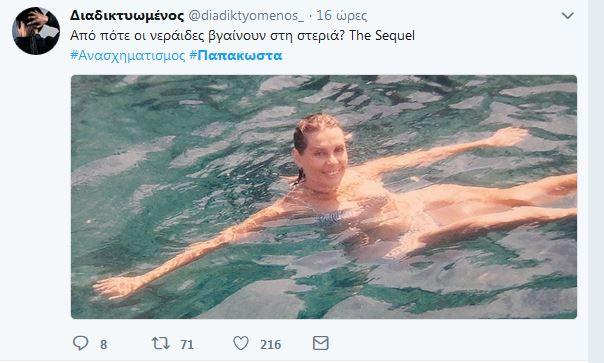Follow the #Παπακωστα hashtag
This screenshot has height=363, width=604.
point(236,55)
